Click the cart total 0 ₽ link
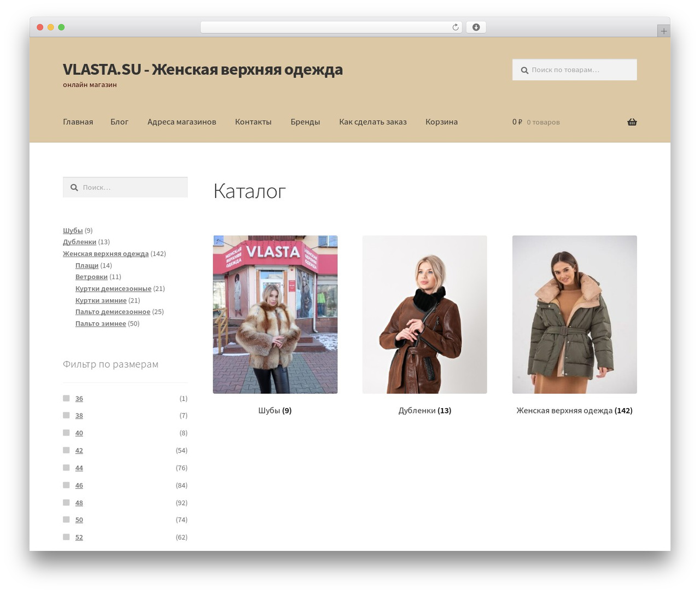This screenshot has width=700, height=593. (x=536, y=122)
